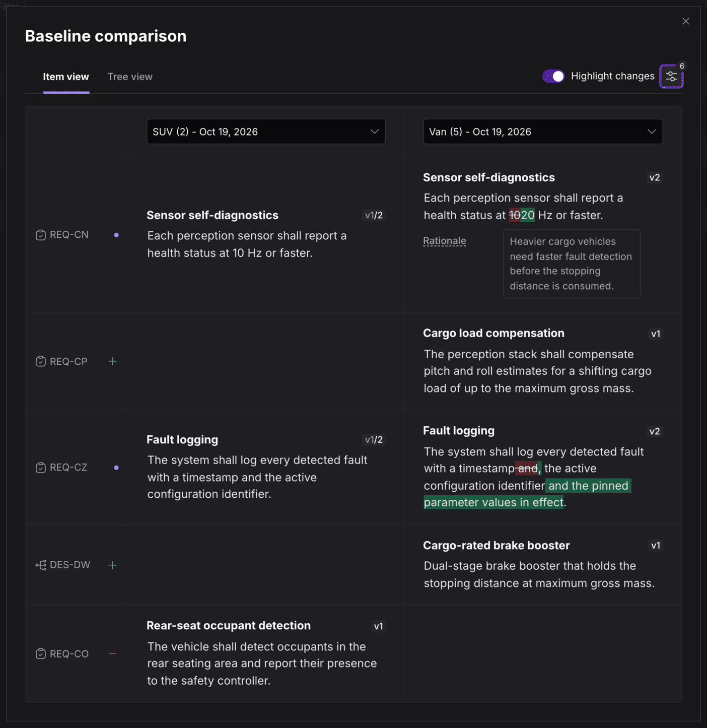Screen dimensions: 707x728
Task: Click the v1/2 badge on SUV Sensor self-diagnostics
Action: 374,215
